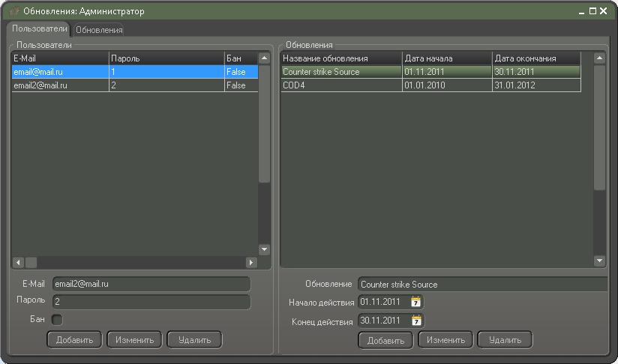Open calendar for Конец действия date
618x364 pixels.
[416, 321]
